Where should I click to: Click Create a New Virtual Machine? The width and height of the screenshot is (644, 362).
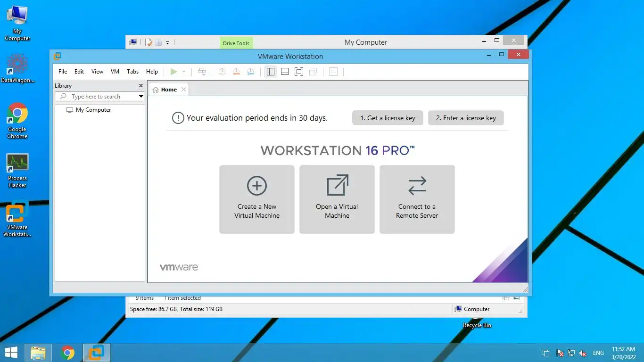click(257, 199)
